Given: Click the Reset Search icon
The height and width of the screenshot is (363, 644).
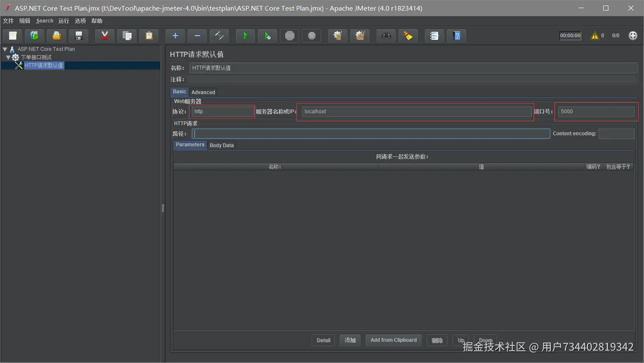Looking at the screenshot, I should pyautogui.click(x=408, y=36).
